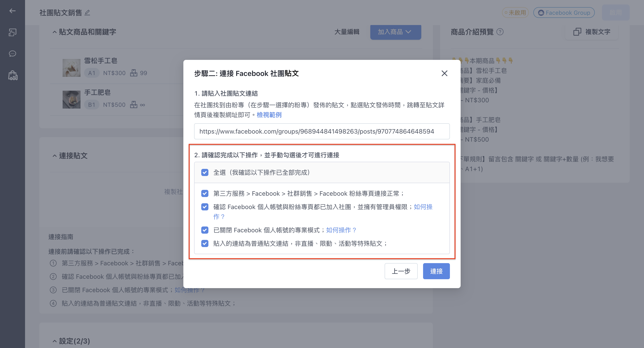Image resolution: width=644 pixels, height=348 pixels.
Task: Collapse the 貼文商品和關鍵字 section
Action: (x=54, y=32)
